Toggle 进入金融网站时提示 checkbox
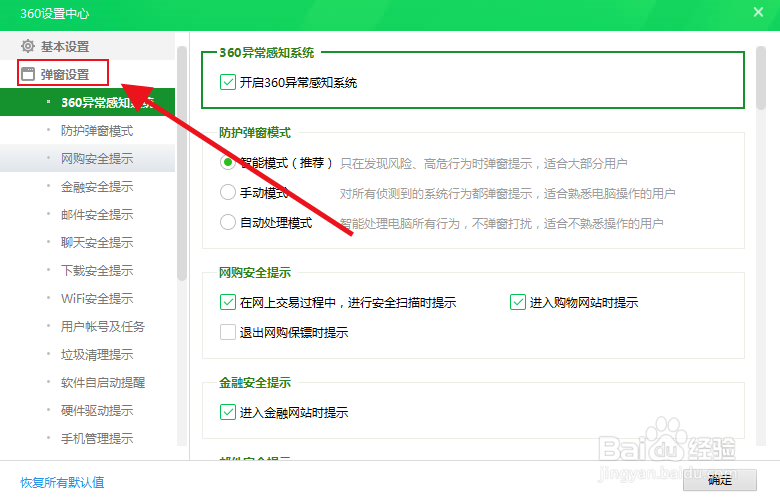Image resolution: width=780 pixels, height=500 pixels. 227,412
